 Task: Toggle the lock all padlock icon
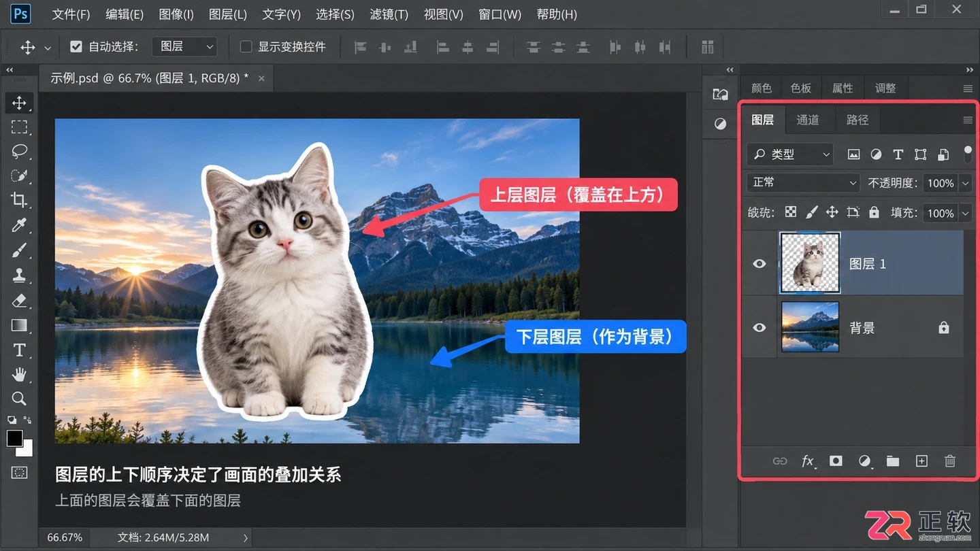pos(875,212)
